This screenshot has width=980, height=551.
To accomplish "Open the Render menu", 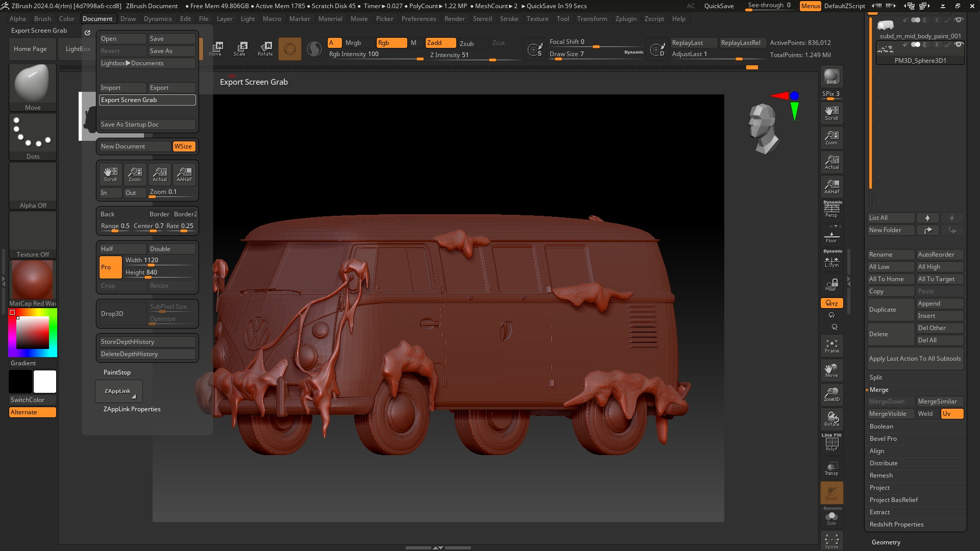I will 454,19.
